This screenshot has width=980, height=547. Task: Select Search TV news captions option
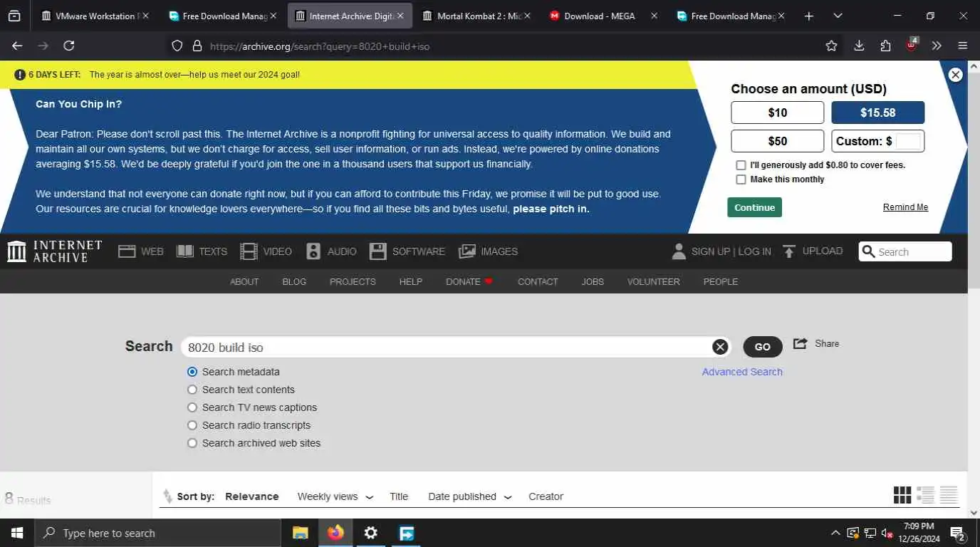[192, 407]
